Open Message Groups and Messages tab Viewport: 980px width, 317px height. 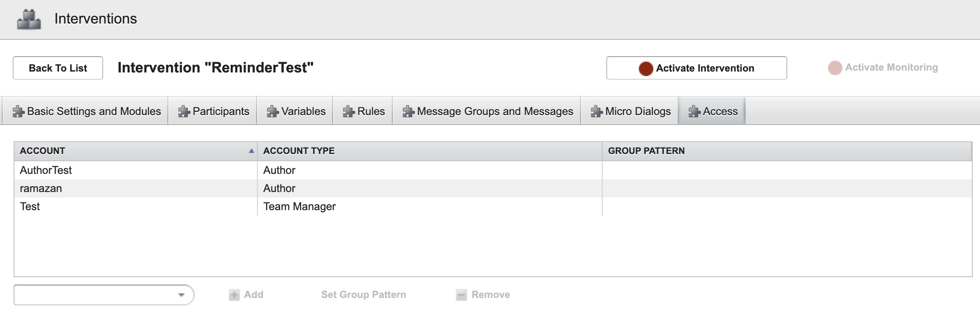click(x=488, y=111)
